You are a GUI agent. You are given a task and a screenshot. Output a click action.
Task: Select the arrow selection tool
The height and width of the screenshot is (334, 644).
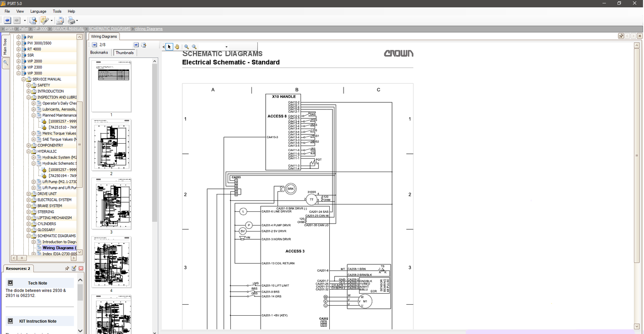169,46
